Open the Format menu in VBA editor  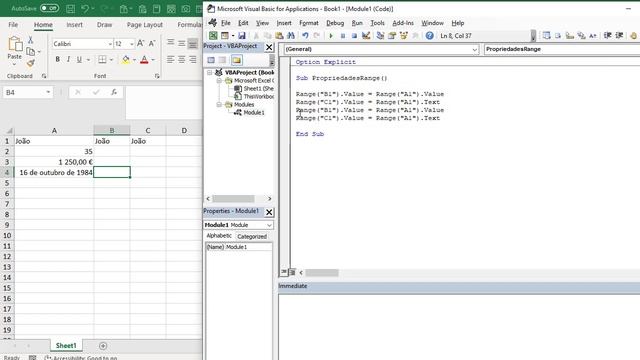(x=309, y=23)
